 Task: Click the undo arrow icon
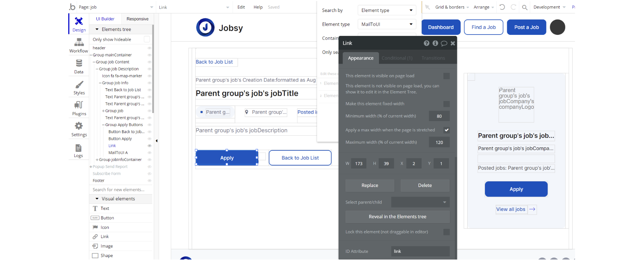(502, 7)
